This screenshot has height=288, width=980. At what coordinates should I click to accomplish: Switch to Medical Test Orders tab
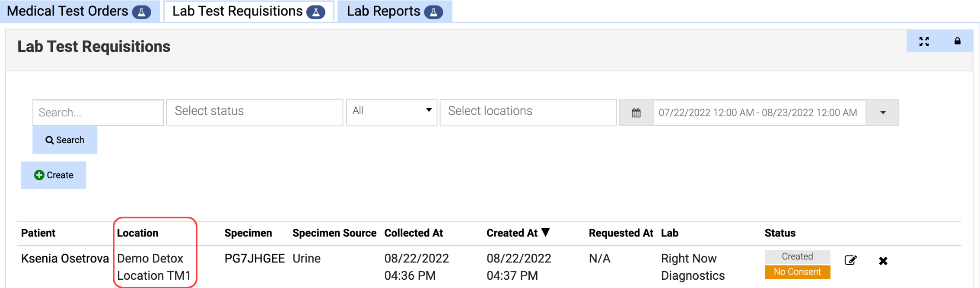68,11
